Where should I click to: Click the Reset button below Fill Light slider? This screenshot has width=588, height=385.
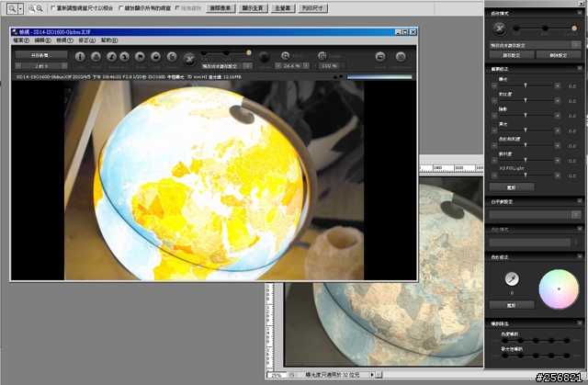coord(512,187)
